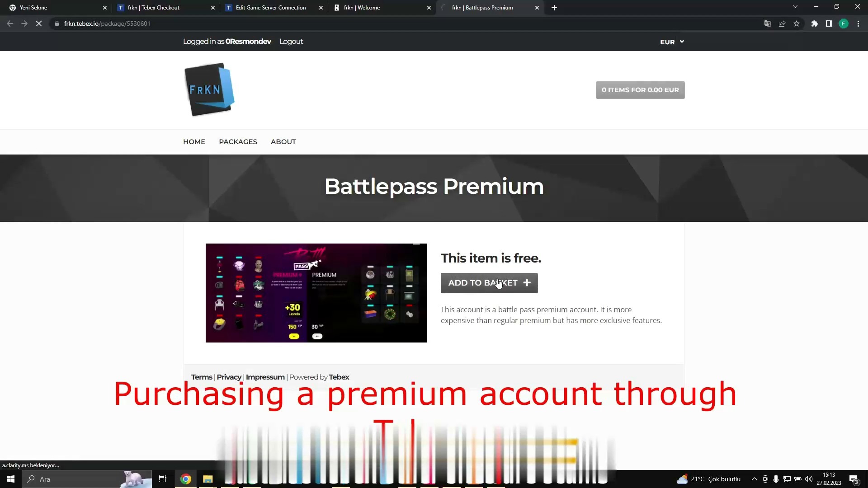
Task: Bookmark this page with the star icon
Action: pos(797,23)
